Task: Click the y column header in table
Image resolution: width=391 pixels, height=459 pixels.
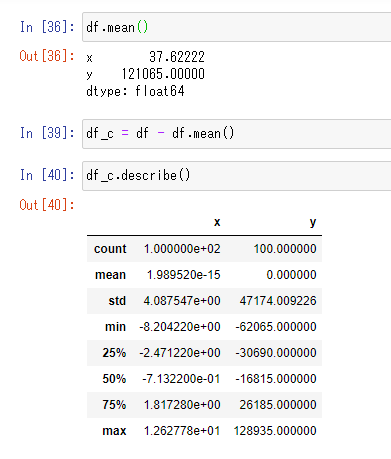Action: (x=313, y=222)
